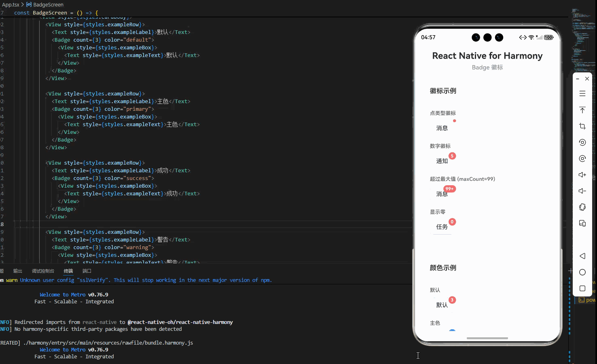Viewport: 597px width, 364px height.
Task: Click @react-native-oh/react-native-harmony in terminal
Action: (180, 322)
